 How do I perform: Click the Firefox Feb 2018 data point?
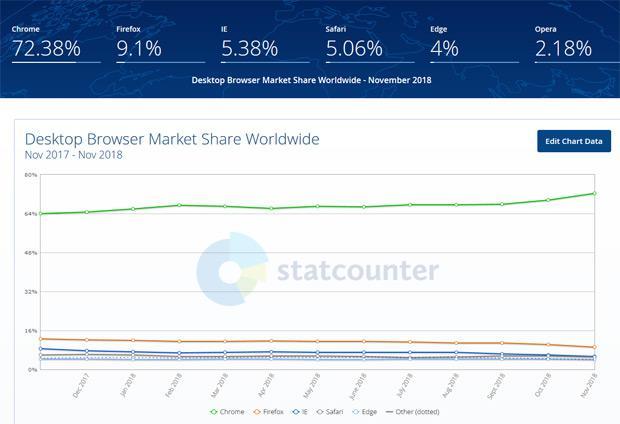[179, 341]
